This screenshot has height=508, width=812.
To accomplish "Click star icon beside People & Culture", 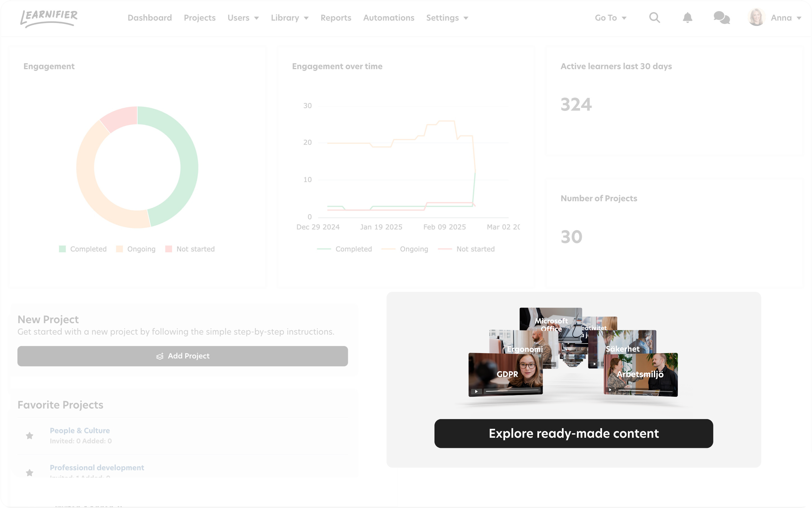I will coord(30,435).
